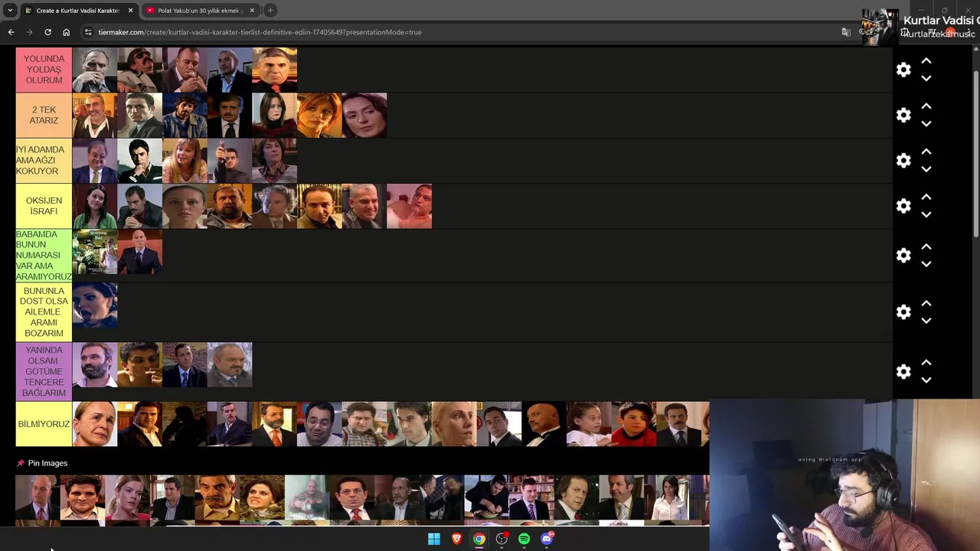980x551 pixels.
Task: Select white-haired old man in YOLUNDA YOLDAŞ tier
Action: coord(95,70)
